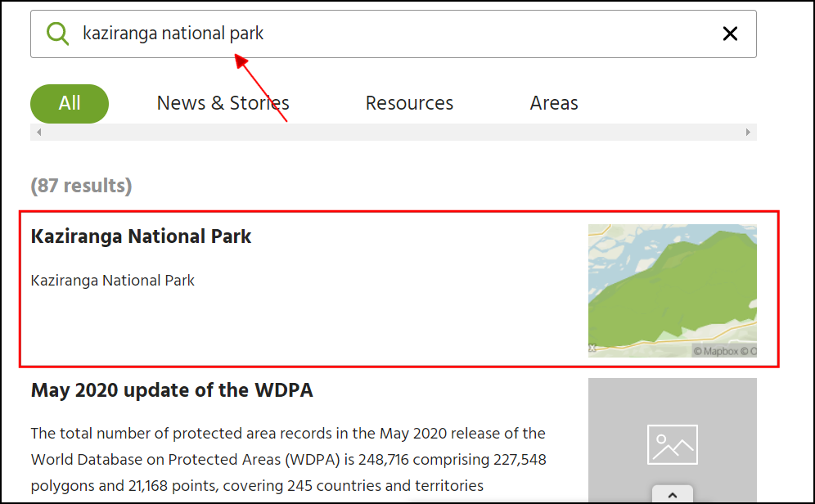The image size is (815, 504).
Task: Click the placeholder image icon in second result
Action: 672,444
